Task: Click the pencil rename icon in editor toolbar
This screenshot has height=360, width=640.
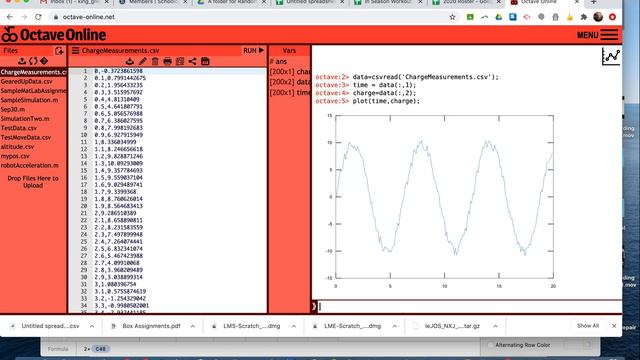Action: tap(142, 62)
